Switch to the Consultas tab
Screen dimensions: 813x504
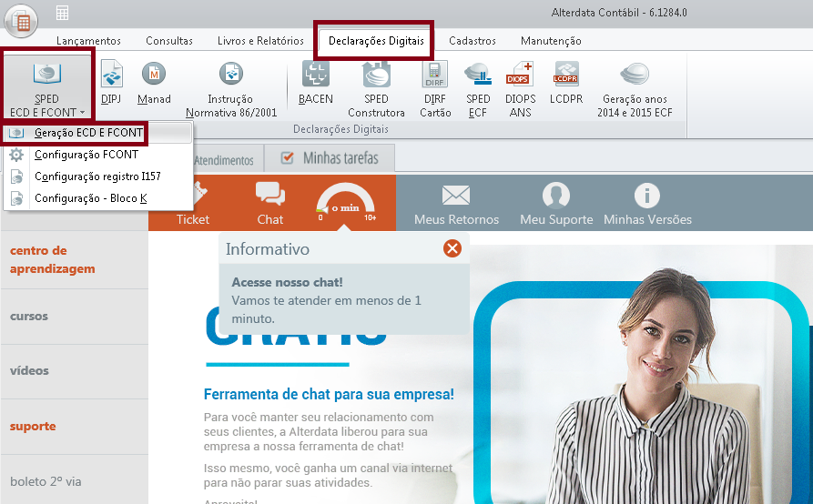[x=169, y=40]
